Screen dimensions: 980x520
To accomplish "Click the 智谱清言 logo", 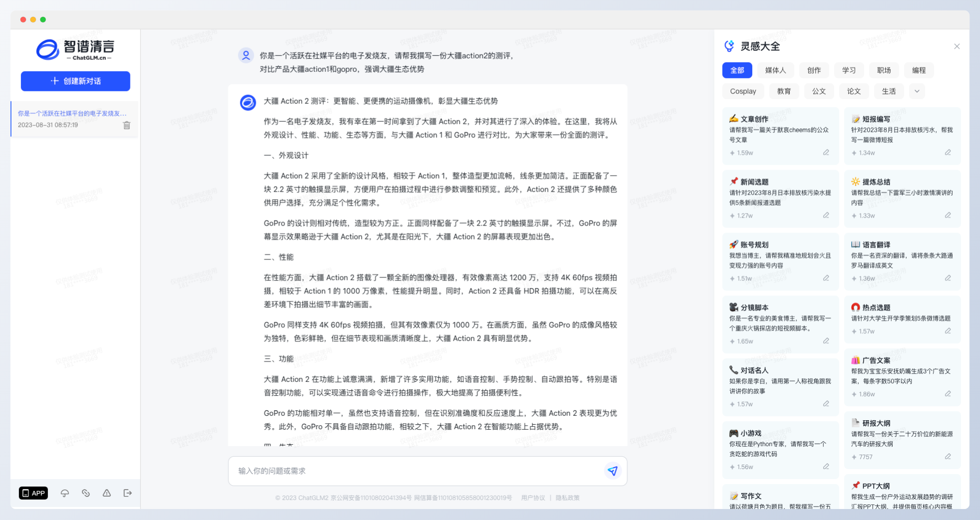I will click(x=75, y=50).
